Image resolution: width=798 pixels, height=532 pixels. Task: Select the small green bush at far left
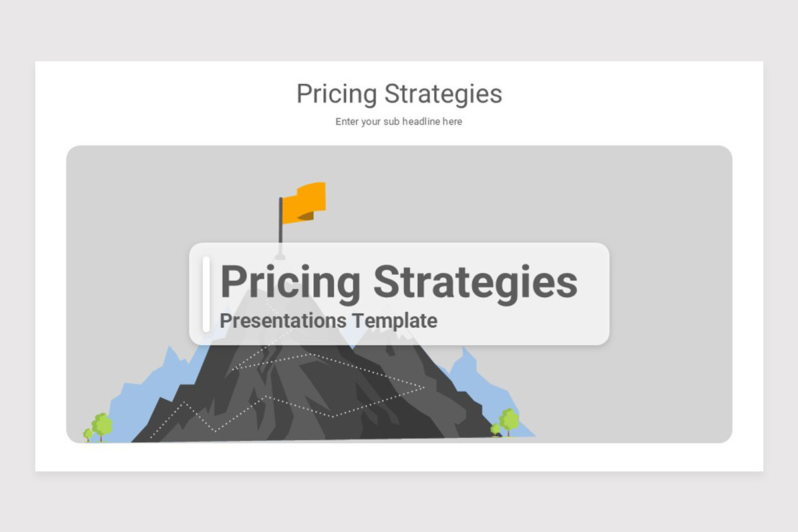click(x=88, y=435)
